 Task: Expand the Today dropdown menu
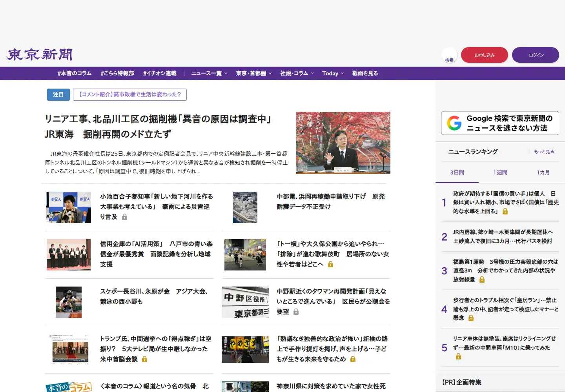coord(333,73)
